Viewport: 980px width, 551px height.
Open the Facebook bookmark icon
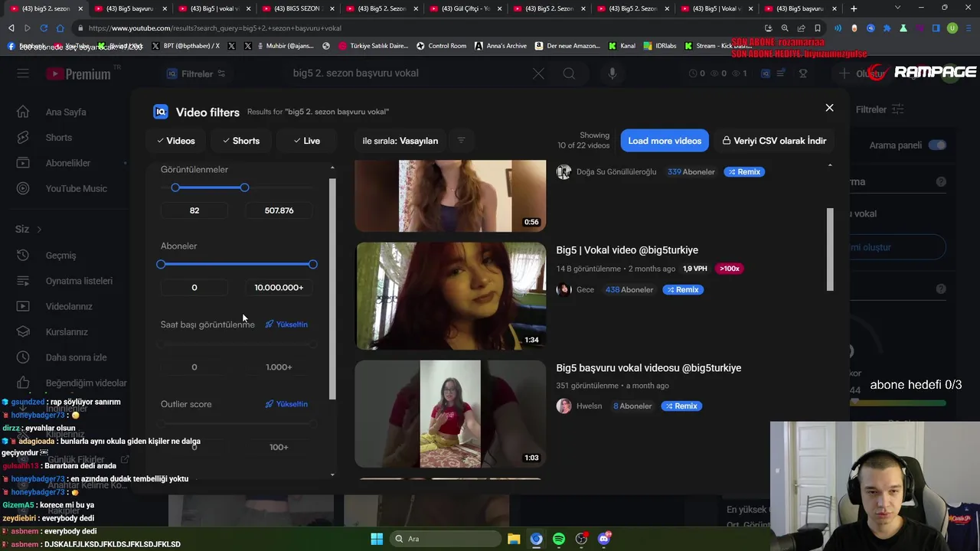click(11, 46)
